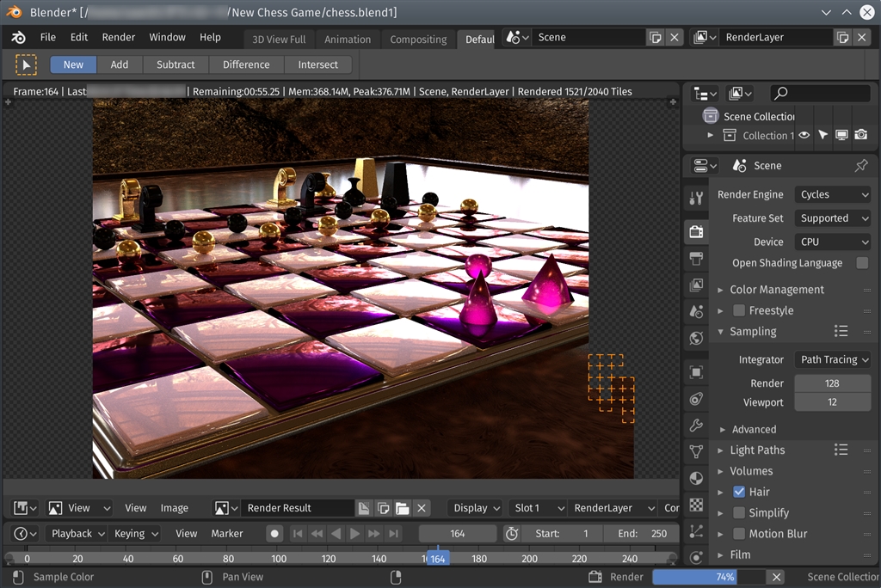The height and width of the screenshot is (588, 881).
Task: Enable the Open Shading Language checkbox
Action: 862,263
